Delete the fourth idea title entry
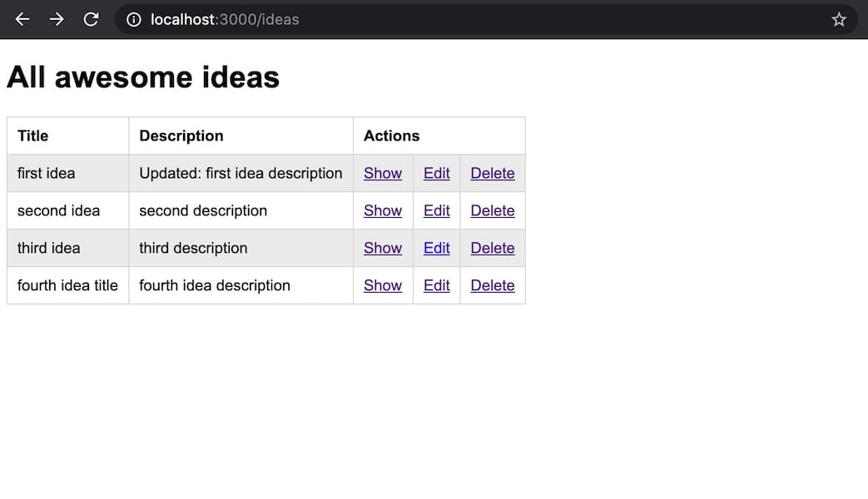The height and width of the screenshot is (499, 868). 492,285
